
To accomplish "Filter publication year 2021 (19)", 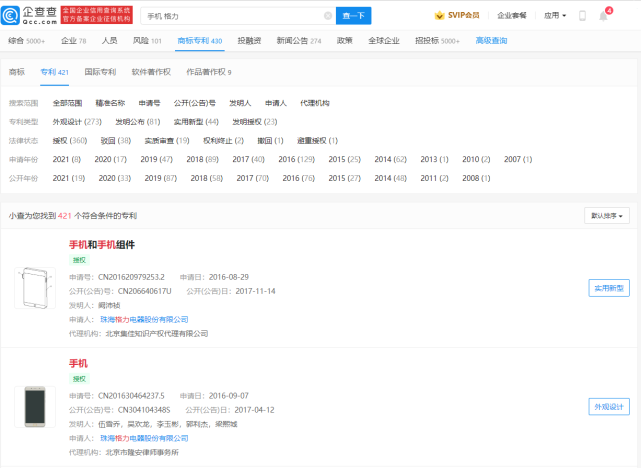I will [69, 178].
